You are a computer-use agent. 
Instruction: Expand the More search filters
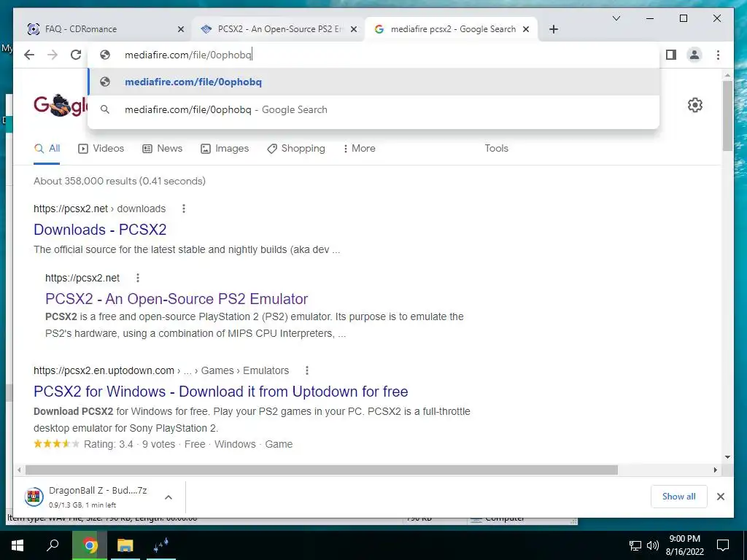[359, 149]
